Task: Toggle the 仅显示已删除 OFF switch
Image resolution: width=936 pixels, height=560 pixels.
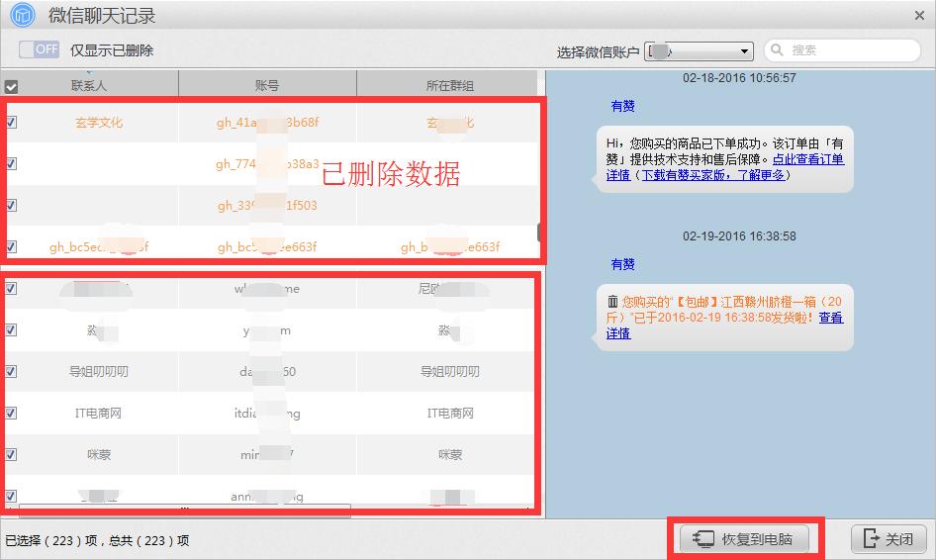Action: (x=39, y=49)
